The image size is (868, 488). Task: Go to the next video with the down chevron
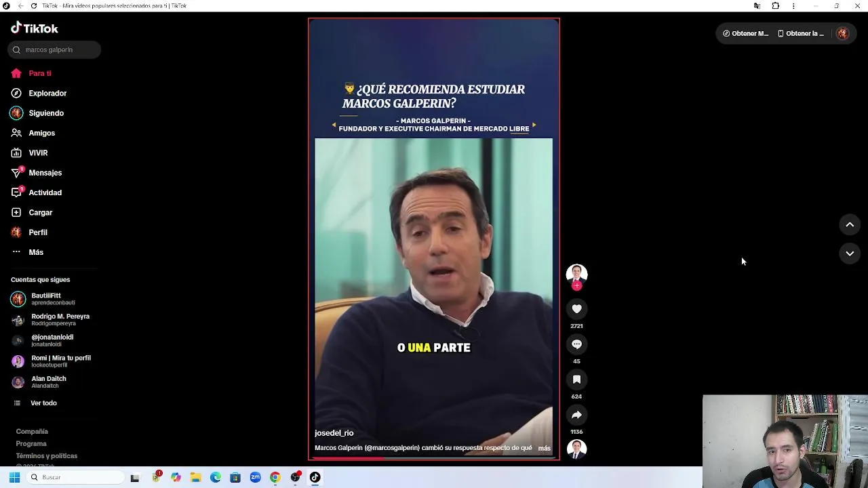coord(850,253)
